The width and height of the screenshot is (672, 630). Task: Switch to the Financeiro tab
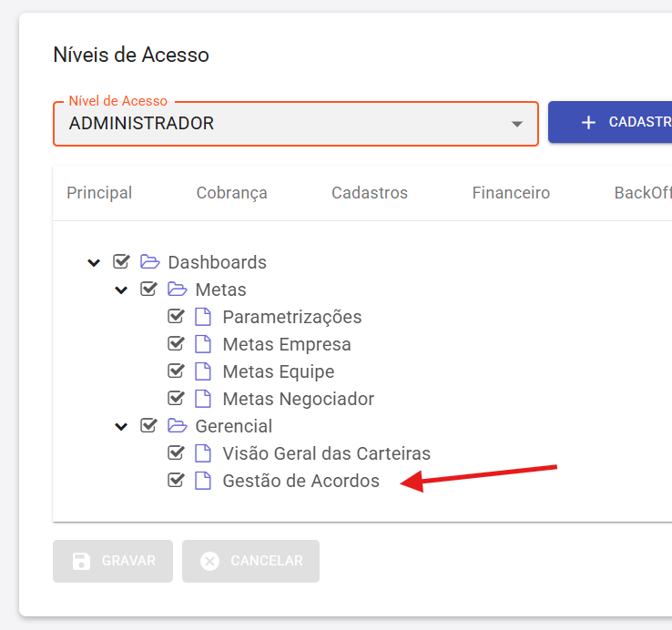click(511, 193)
